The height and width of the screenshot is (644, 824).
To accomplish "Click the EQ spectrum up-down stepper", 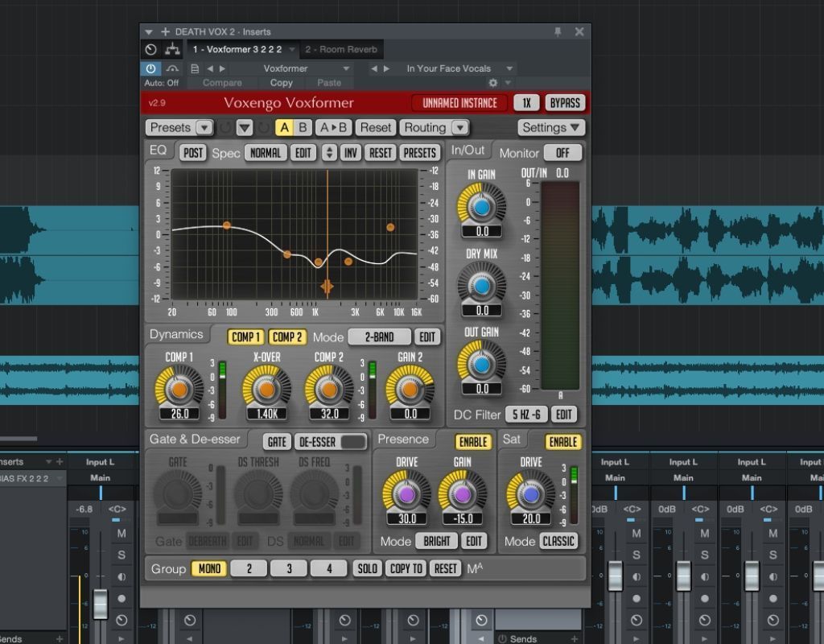I will click(329, 153).
